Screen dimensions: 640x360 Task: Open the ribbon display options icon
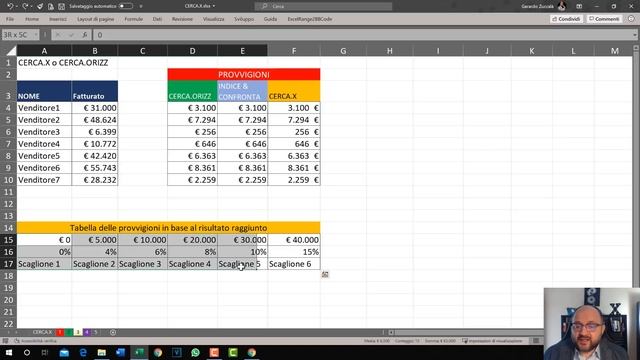(x=579, y=6)
